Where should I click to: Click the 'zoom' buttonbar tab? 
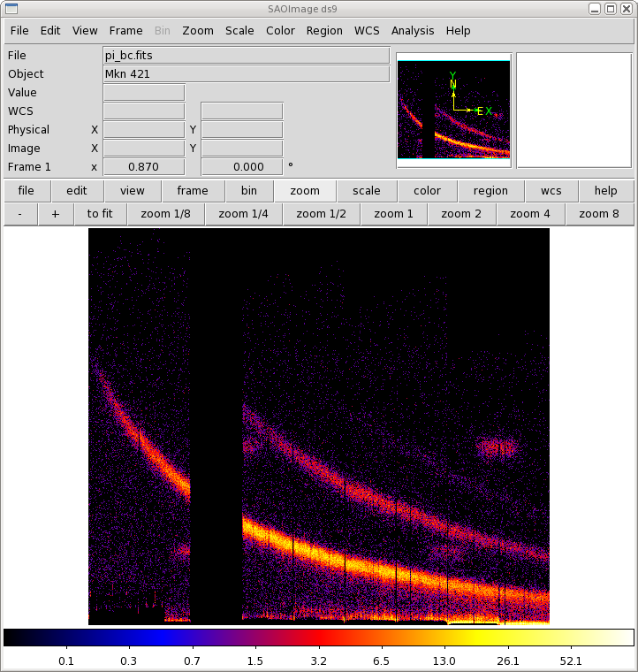click(305, 191)
